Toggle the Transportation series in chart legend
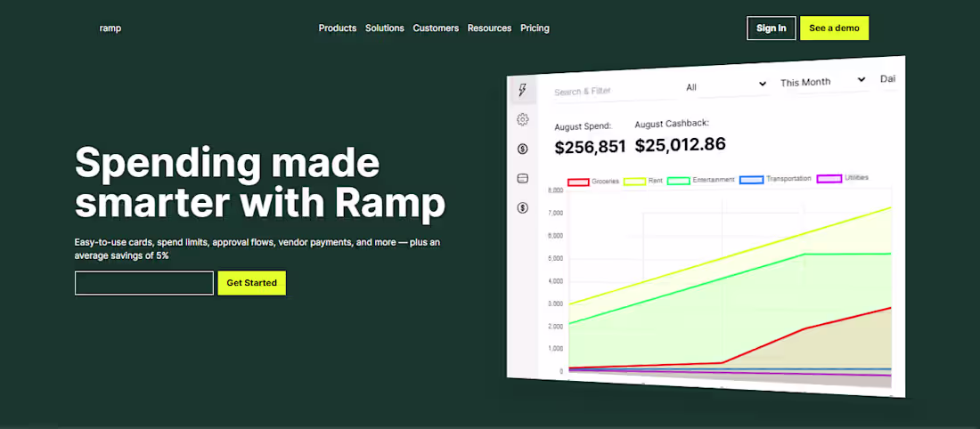Screen dimensions: 980x429 pos(775,179)
